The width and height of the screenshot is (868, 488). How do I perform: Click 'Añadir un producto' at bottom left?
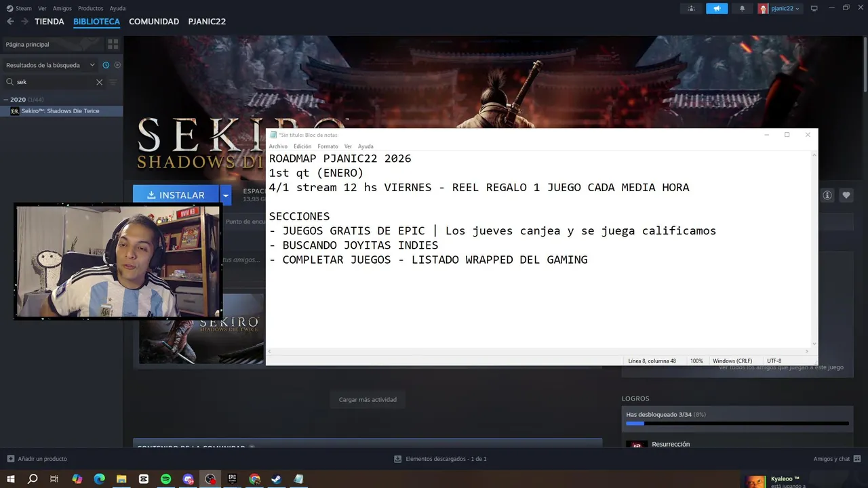pyautogui.click(x=37, y=459)
